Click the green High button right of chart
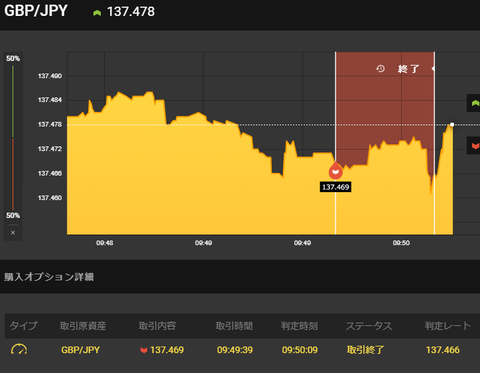This screenshot has height=373, width=480. pyautogui.click(x=474, y=103)
